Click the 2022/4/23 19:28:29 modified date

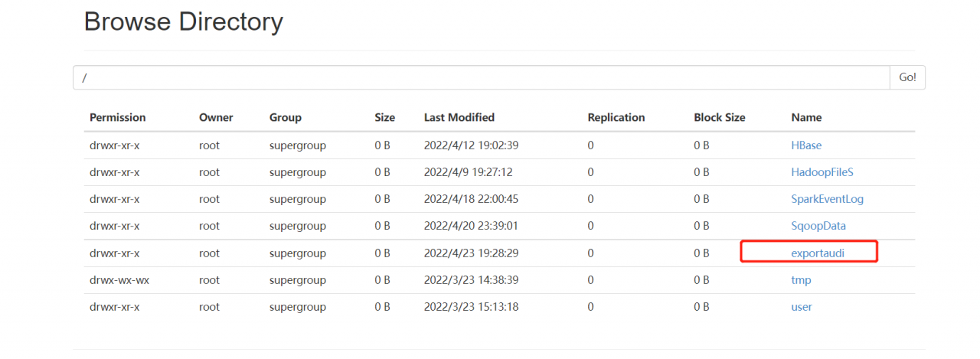[x=472, y=253]
